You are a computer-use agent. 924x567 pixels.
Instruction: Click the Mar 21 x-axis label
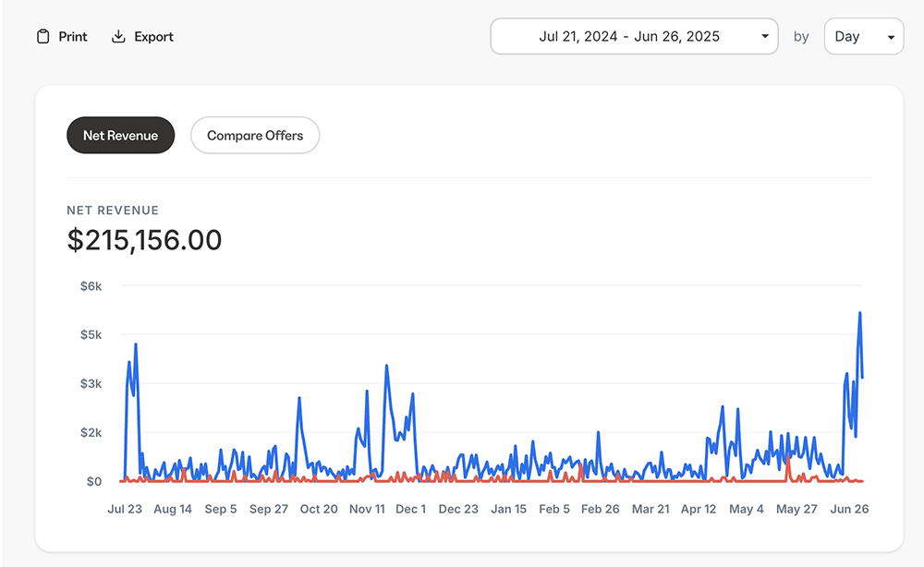[650, 509]
